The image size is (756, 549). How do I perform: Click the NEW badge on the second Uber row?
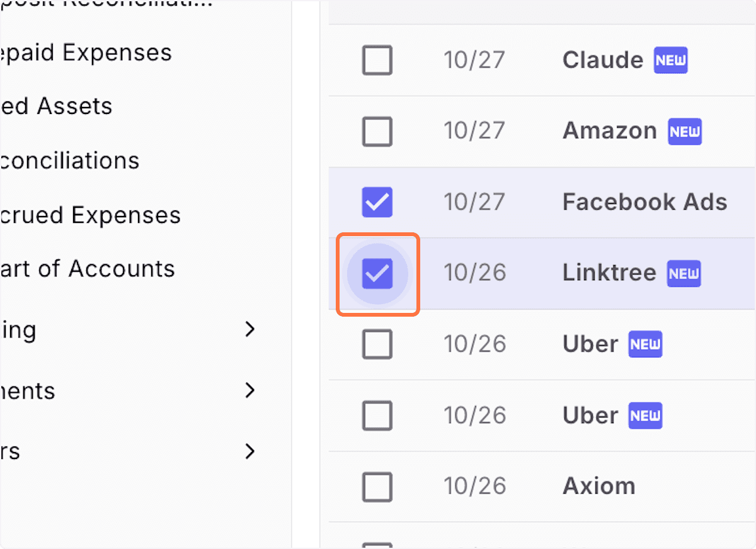click(644, 416)
